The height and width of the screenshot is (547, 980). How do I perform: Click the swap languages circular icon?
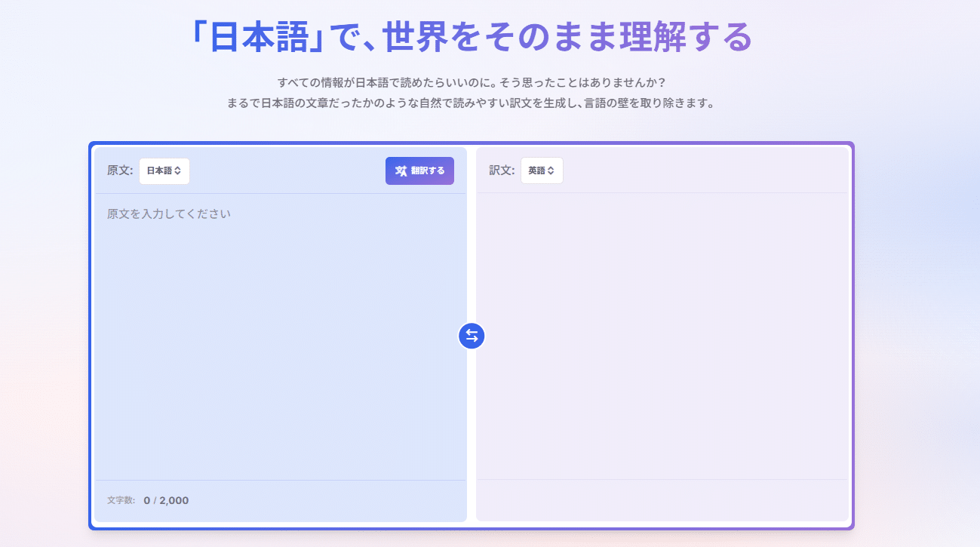(472, 336)
